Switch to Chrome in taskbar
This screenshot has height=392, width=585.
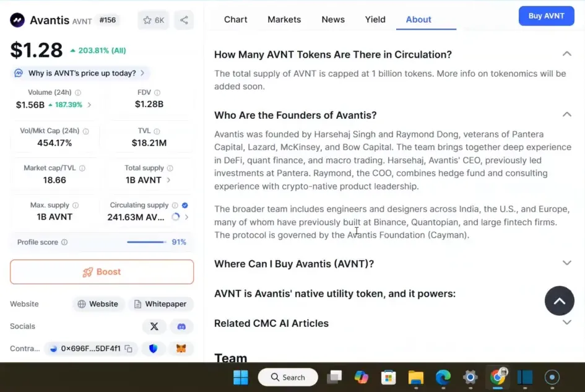coord(498,377)
